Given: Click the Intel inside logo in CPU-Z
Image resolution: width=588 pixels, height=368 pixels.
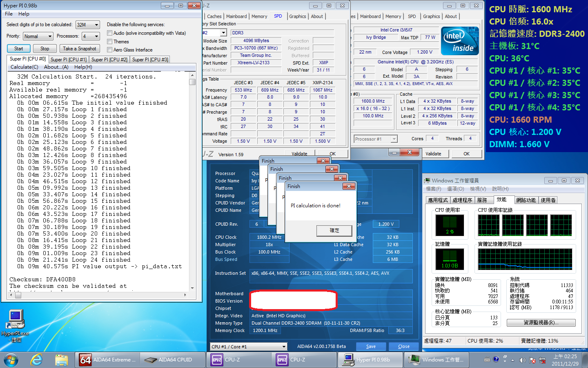Looking at the screenshot, I should coord(460,41).
